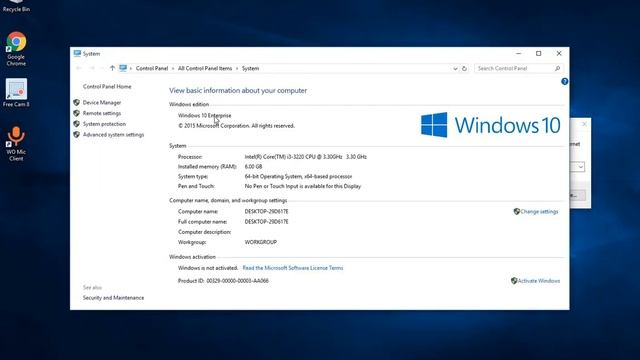This screenshot has height=360, width=640.
Task: Click the processor value 'Intel(R) Core(TM) i3-3220'
Action: pyautogui.click(x=305, y=157)
